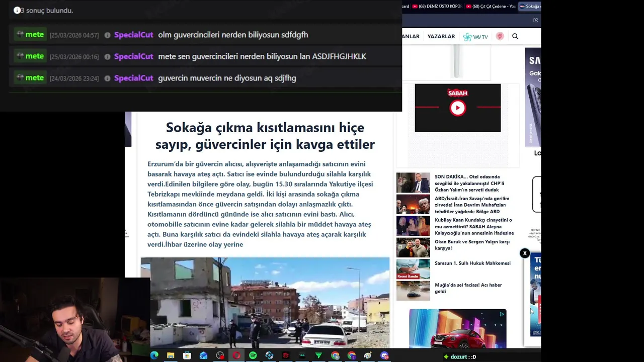644x362 pixels.
Task: Click thumbnail for Okan Buruk story
Action: (413, 247)
